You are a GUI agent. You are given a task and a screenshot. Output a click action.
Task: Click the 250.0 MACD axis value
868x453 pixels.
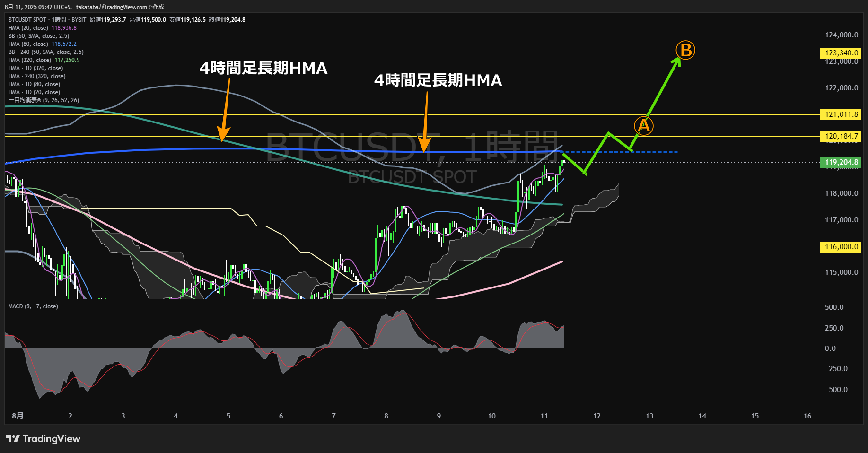point(834,328)
